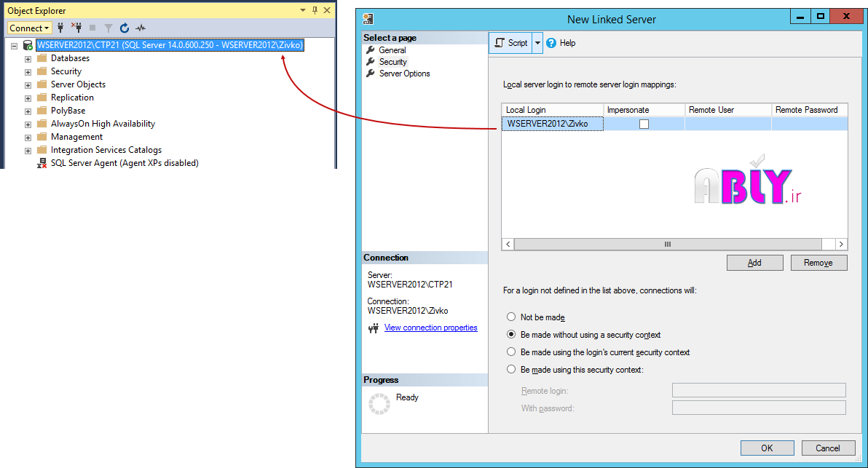The height and width of the screenshot is (468, 868).
Task: Open the General page of the dialog
Action: (x=392, y=49)
